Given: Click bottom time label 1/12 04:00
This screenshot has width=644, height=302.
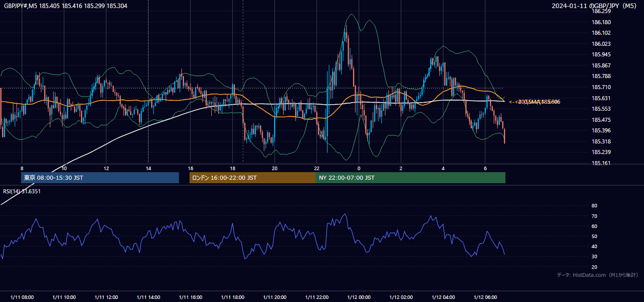Looking at the screenshot, I should tap(443, 297).
